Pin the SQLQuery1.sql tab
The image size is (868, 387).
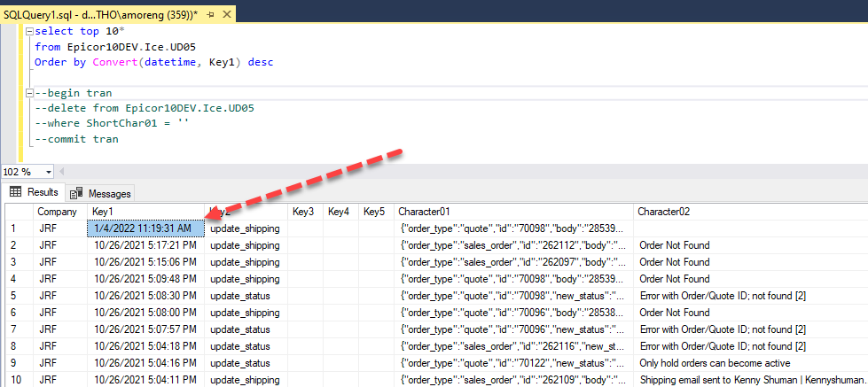tap(210, 15)
